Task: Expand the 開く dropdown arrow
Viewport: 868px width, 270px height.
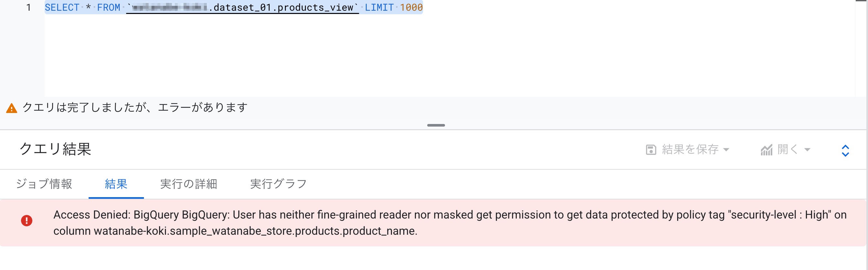Action: click(x=807, y=150)
